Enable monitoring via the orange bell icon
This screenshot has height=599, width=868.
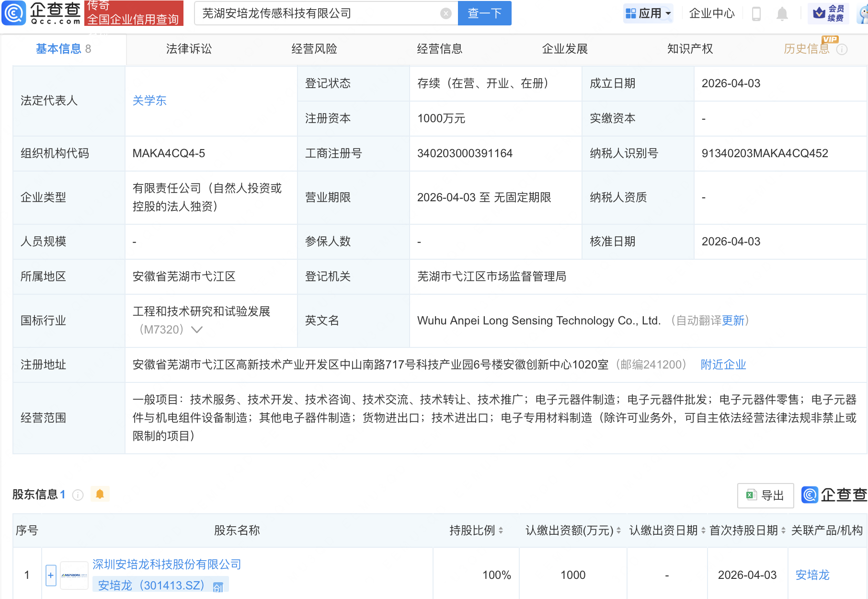coord(100,494)
